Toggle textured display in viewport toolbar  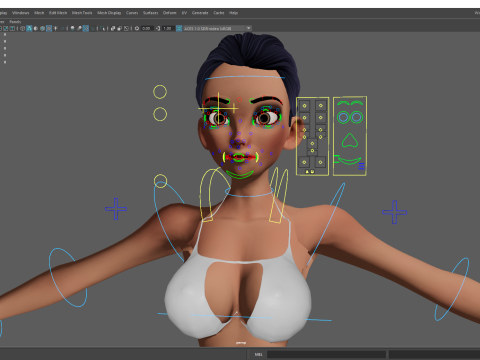(x=49, y=28)
